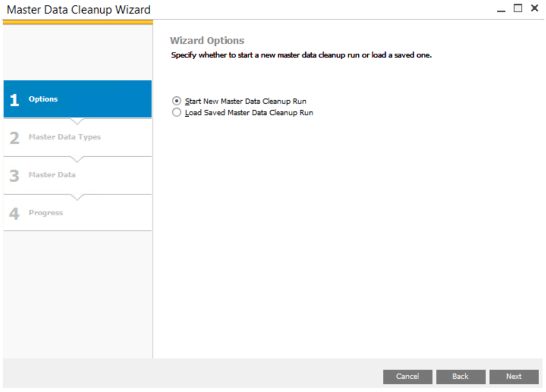Click the numeral 2 on Master Data Types step

(x=15, y=137)
